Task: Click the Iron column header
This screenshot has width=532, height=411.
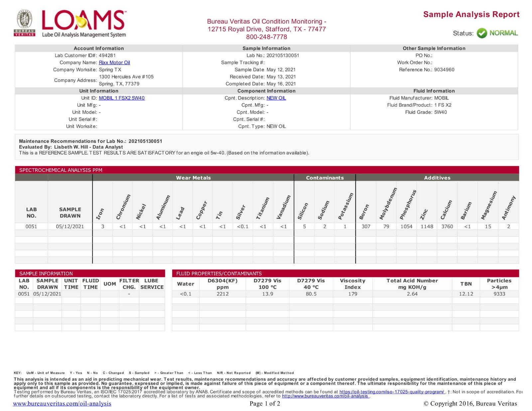Action: click(100, 214)
